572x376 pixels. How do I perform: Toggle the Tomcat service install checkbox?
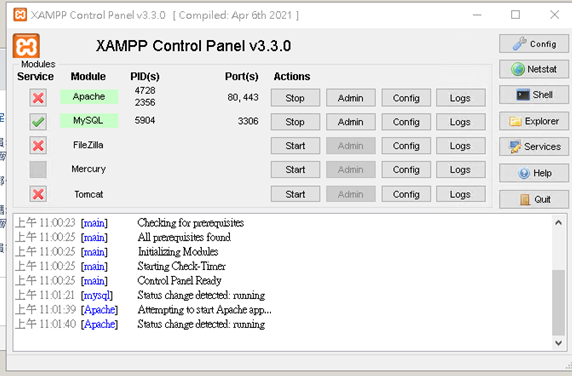click(x=38, y=194)
